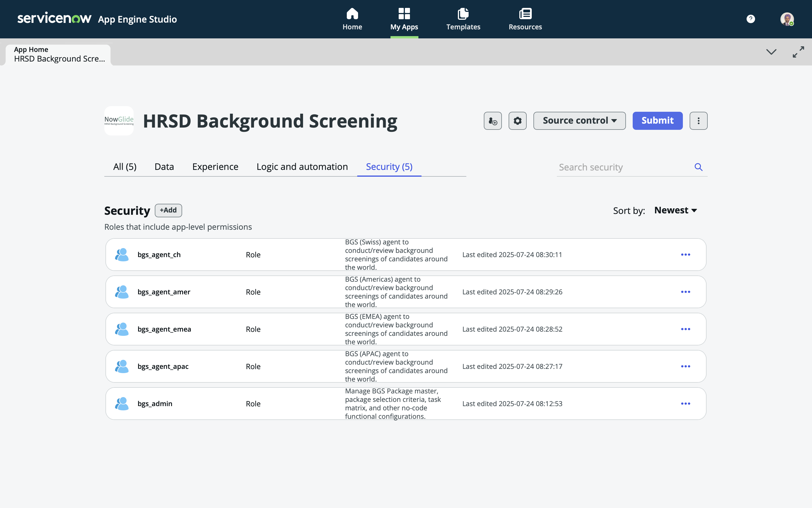The height and width of the screenshot is (508, 812).
Task: Open the Source control dropdown
Action: 579,121
